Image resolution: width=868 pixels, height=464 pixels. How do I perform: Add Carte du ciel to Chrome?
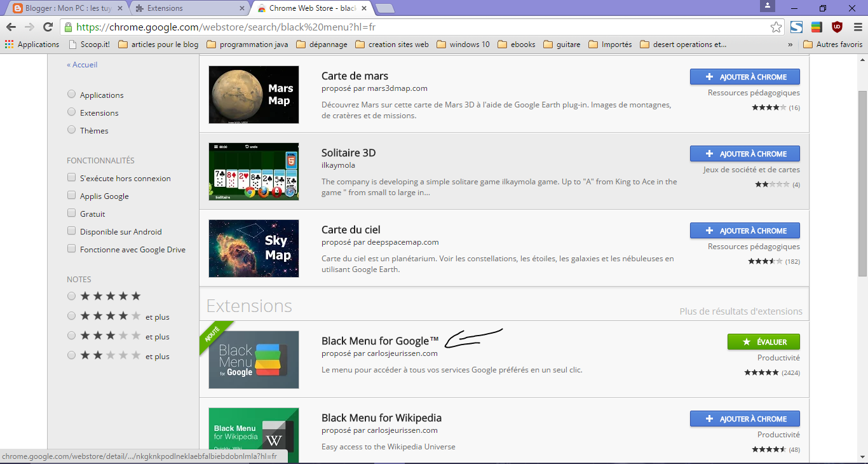[x=745, y=231]
